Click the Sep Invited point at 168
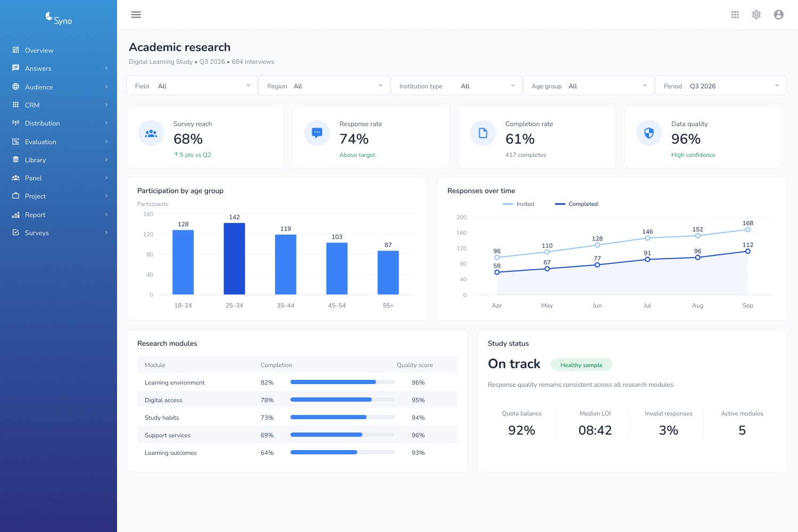This screenshot has height=532, width=798. [x=748, y=230]
